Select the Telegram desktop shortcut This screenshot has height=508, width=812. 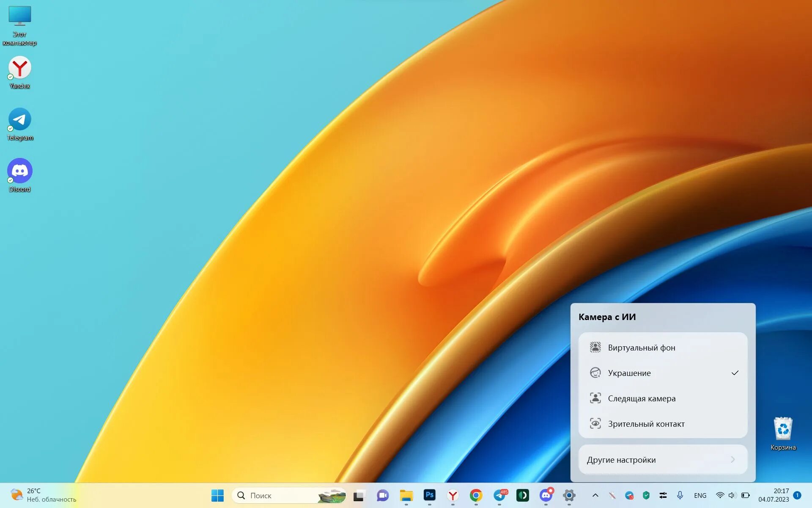pyautogui.click(x=19, y=124)
